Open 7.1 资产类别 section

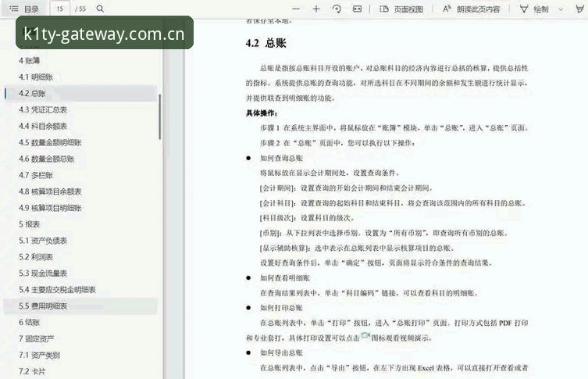(39, 355)
